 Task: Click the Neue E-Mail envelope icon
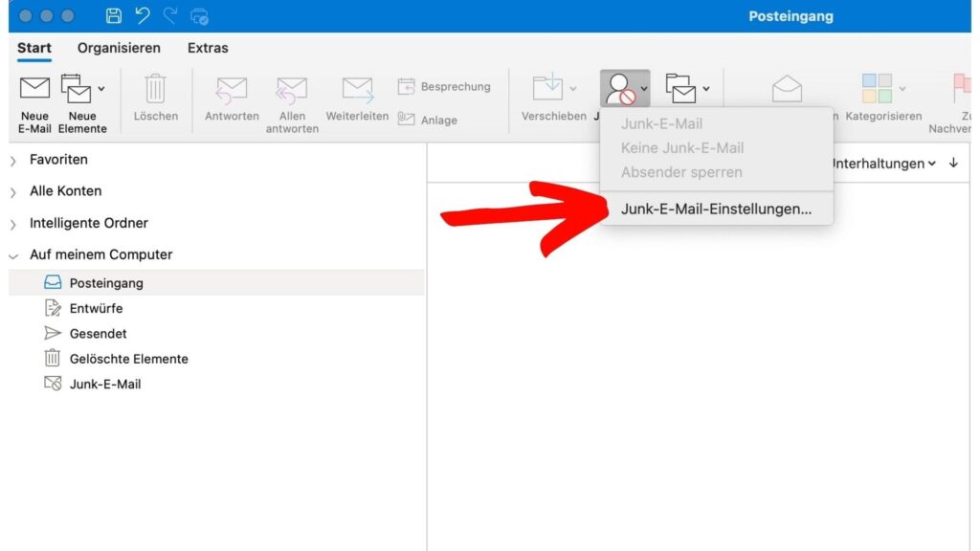[x=34, y=89]
